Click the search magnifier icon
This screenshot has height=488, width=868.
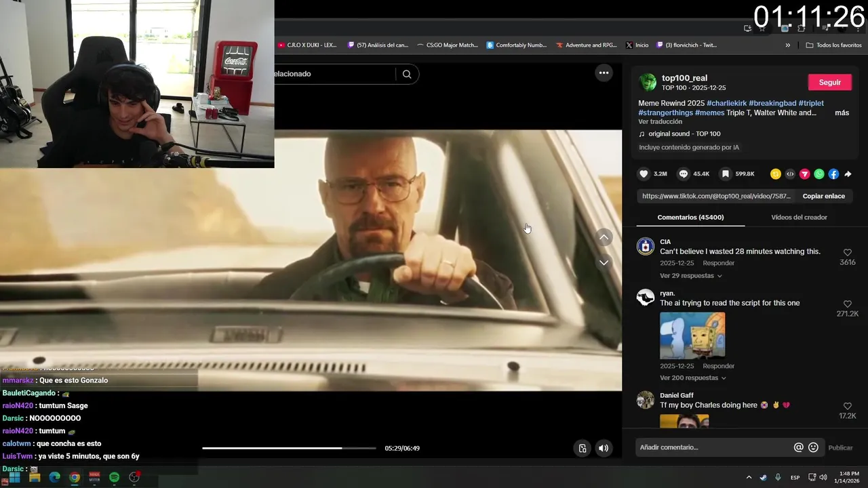[407, 74]
